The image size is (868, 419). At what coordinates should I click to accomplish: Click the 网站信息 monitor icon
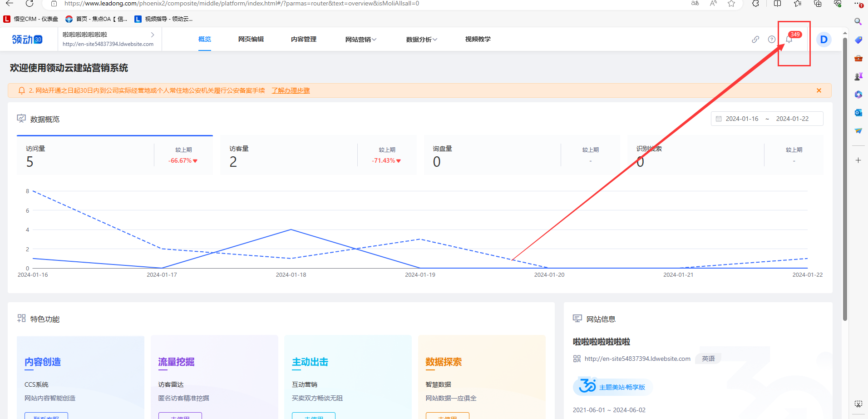pos(577,318)
